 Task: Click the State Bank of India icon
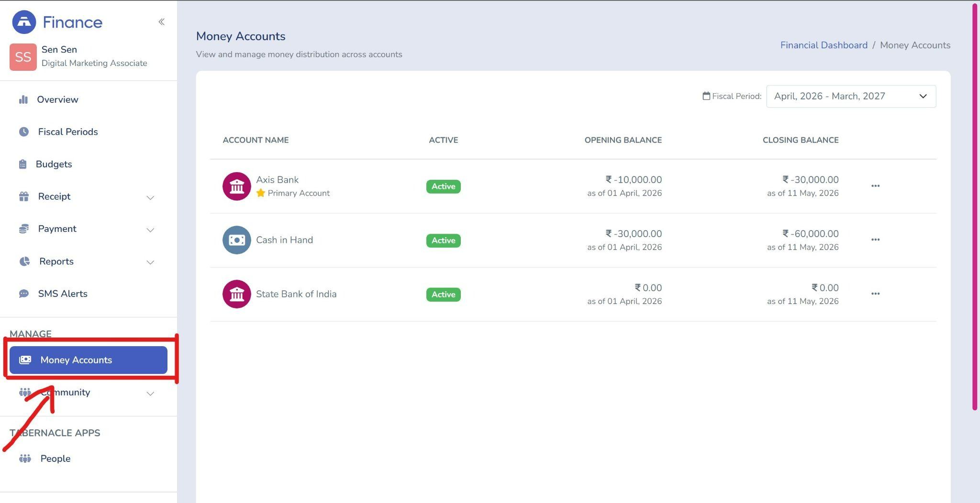click(x=237, y=294)
